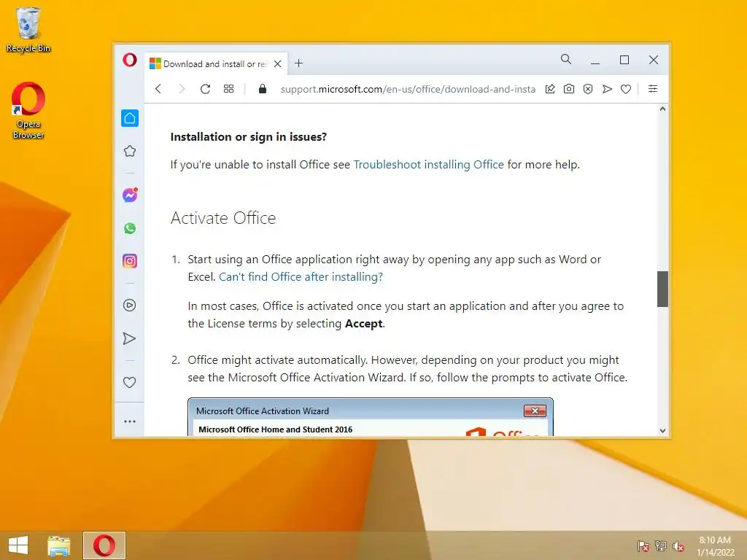Open the Windows Start button
This screenshot has width=747, height=560.
coord(18,545)
